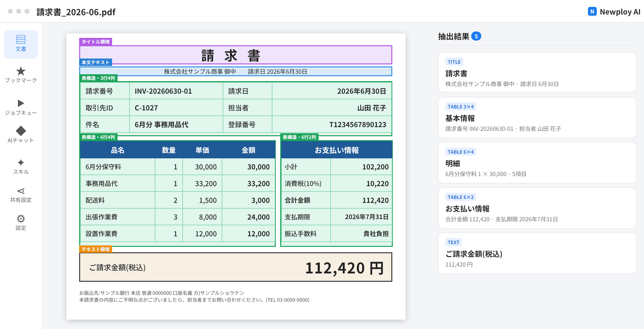Click the 抽出結果 count badge 5
The height and width of the screenshot is (329, 644).
pyautogui.click(x=476, y=36)
